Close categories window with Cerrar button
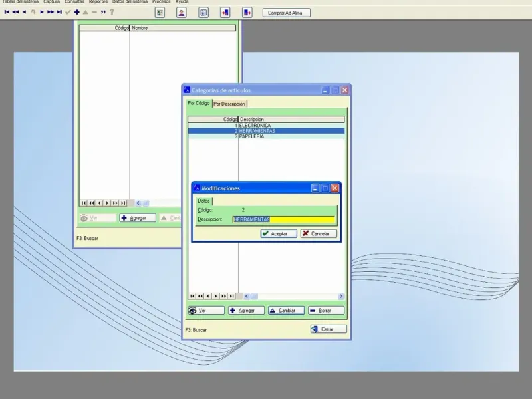 coord(329,329)
